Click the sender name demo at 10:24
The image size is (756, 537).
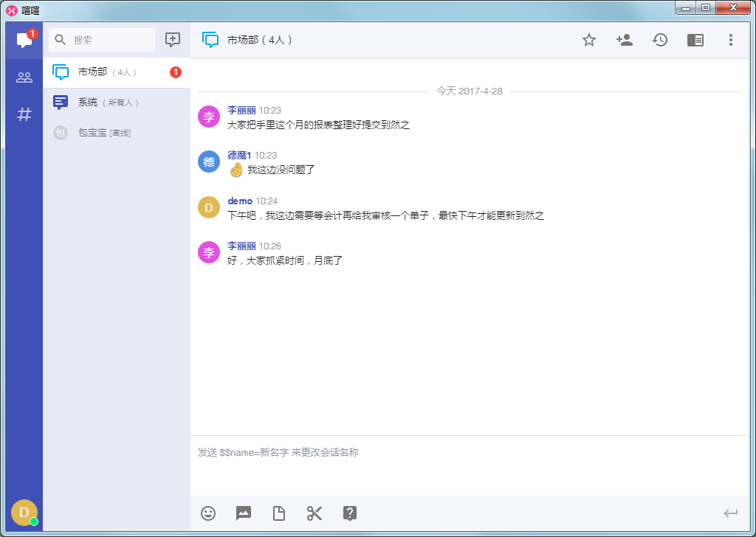[x=240, y=201]
